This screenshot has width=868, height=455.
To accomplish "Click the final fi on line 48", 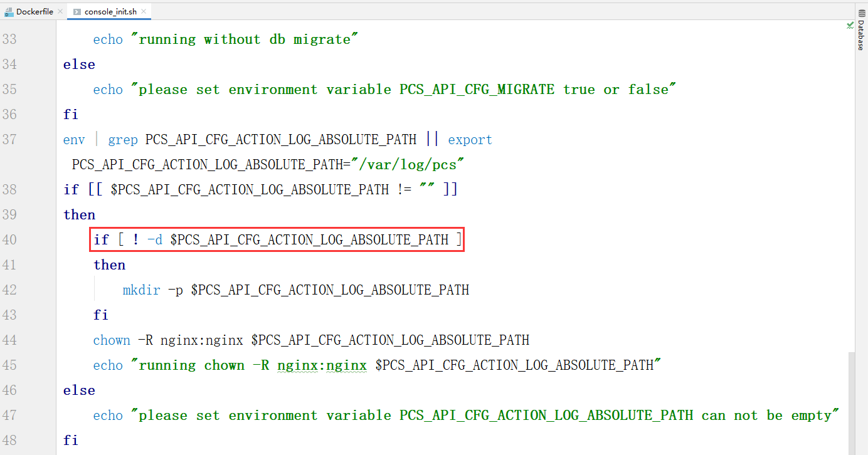I will click(70, 441).
